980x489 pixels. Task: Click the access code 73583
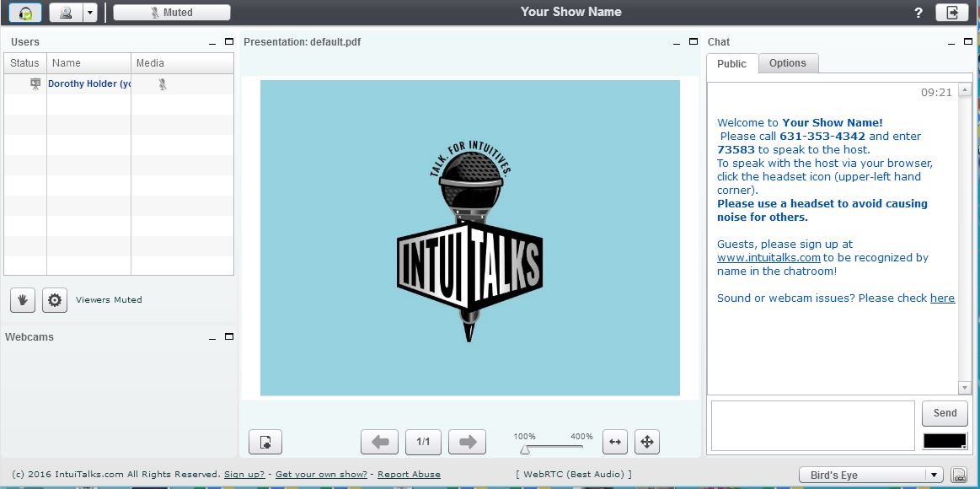(x=736, y=150)
